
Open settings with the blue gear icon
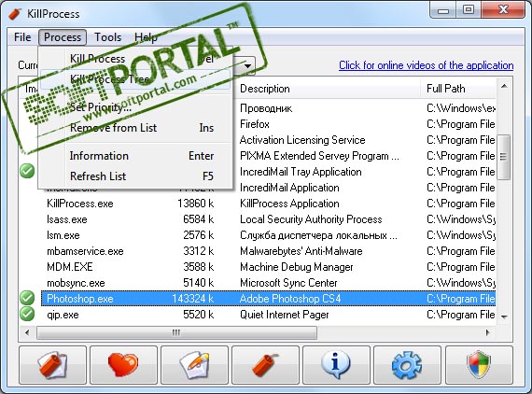pyautogui.click(x=407, y=365)
